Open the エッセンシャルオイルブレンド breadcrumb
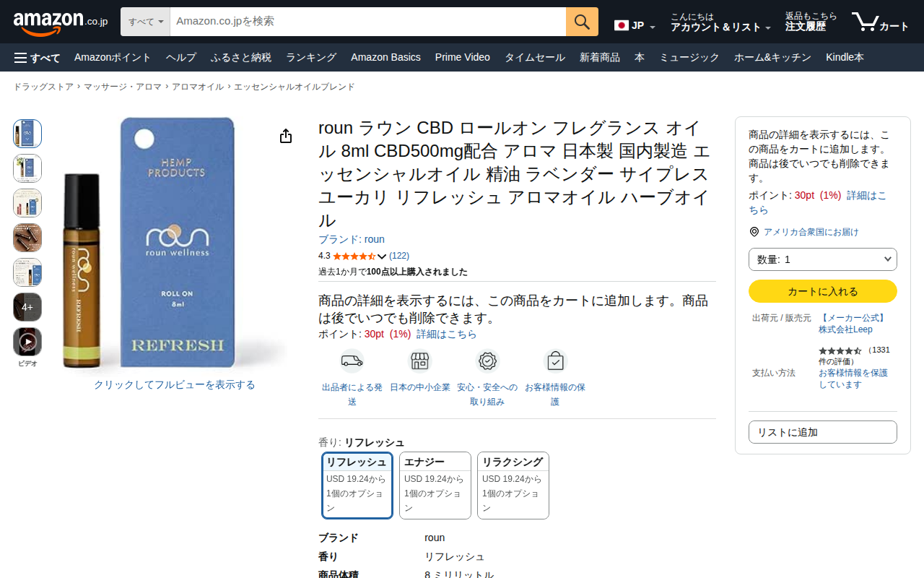 (x=295, y=87)
